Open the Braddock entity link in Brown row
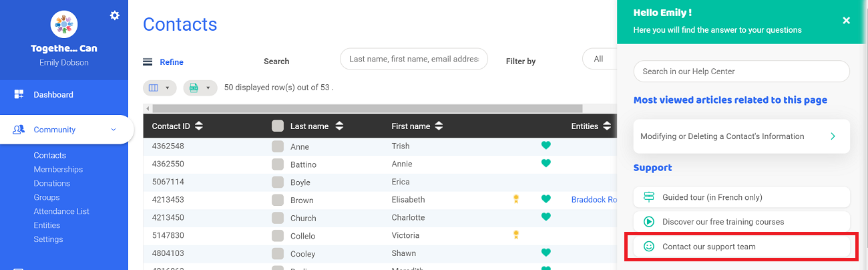 tap(594, 199)
